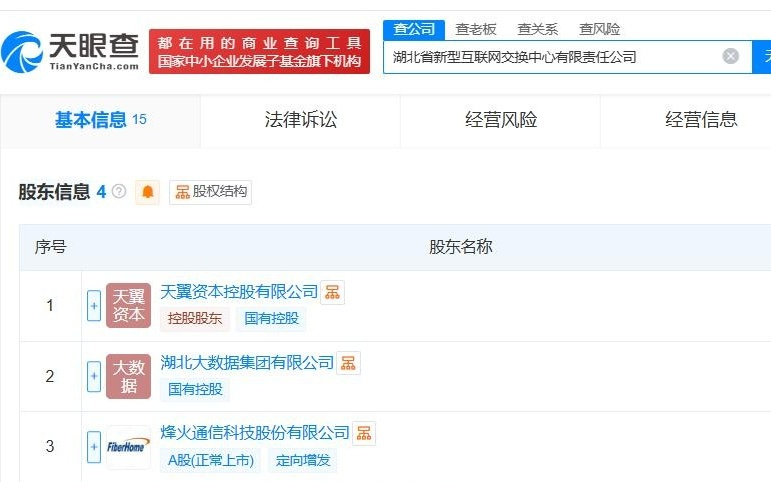This screenshot has height=482, width=771.
Task: Toggle the shareholder change alert bell icon
Action: (148, 192)
